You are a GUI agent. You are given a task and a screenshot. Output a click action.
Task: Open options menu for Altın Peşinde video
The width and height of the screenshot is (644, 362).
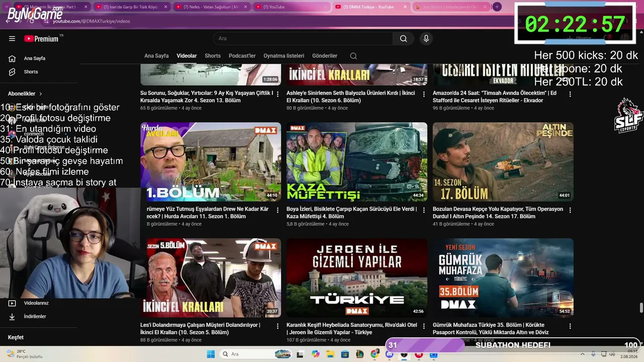click(570, 210)
